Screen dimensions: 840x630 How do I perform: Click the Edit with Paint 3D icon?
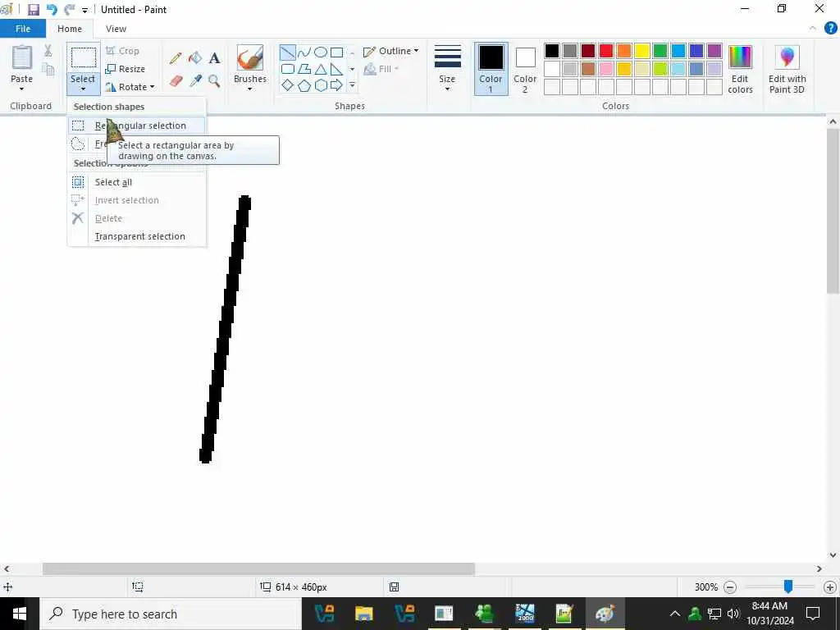(x=787, y=57)
